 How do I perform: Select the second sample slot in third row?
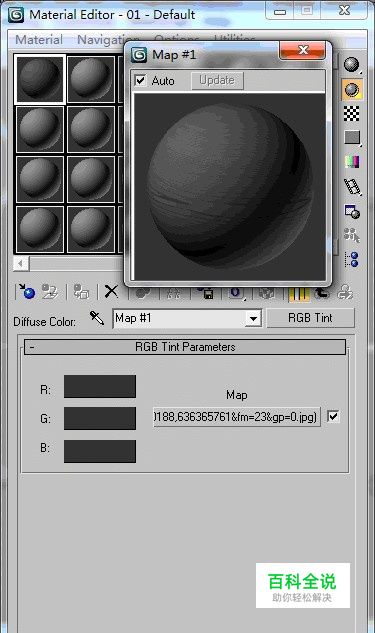91,179
